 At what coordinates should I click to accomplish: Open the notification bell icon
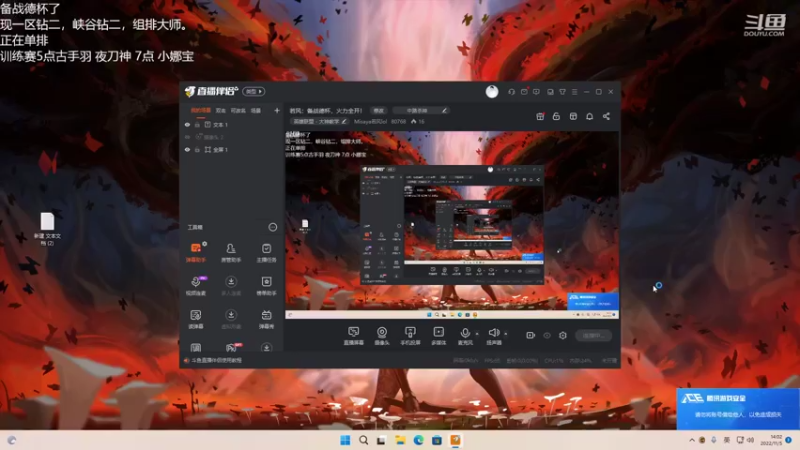click(589, 116)
